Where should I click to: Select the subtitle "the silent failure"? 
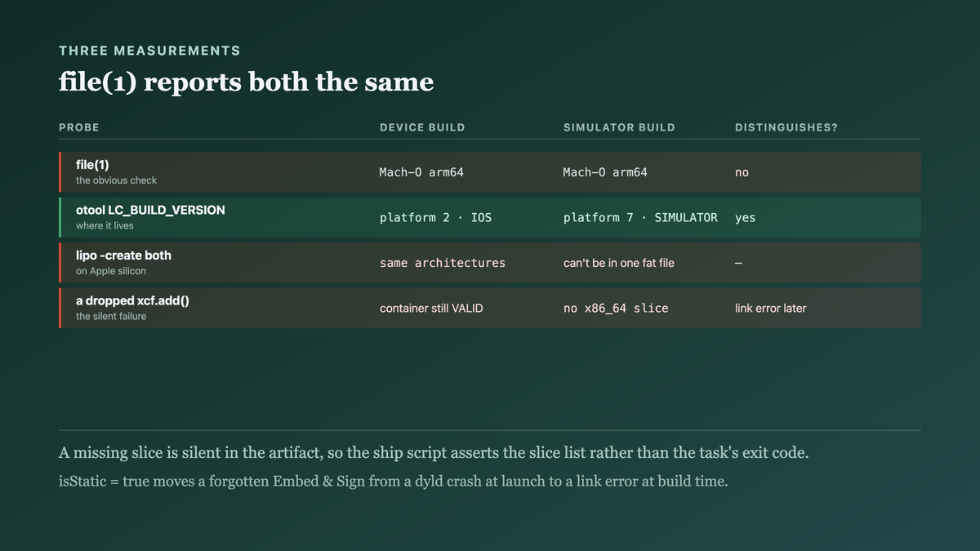tap(111, 316)
